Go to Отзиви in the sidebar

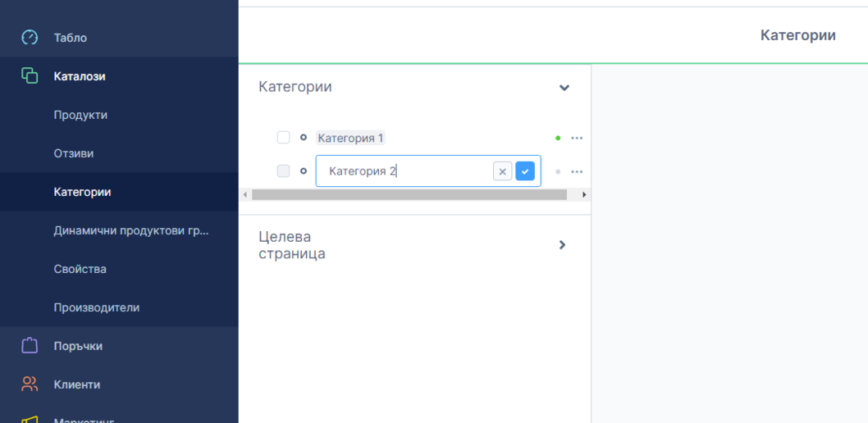[x=74, y=153]
